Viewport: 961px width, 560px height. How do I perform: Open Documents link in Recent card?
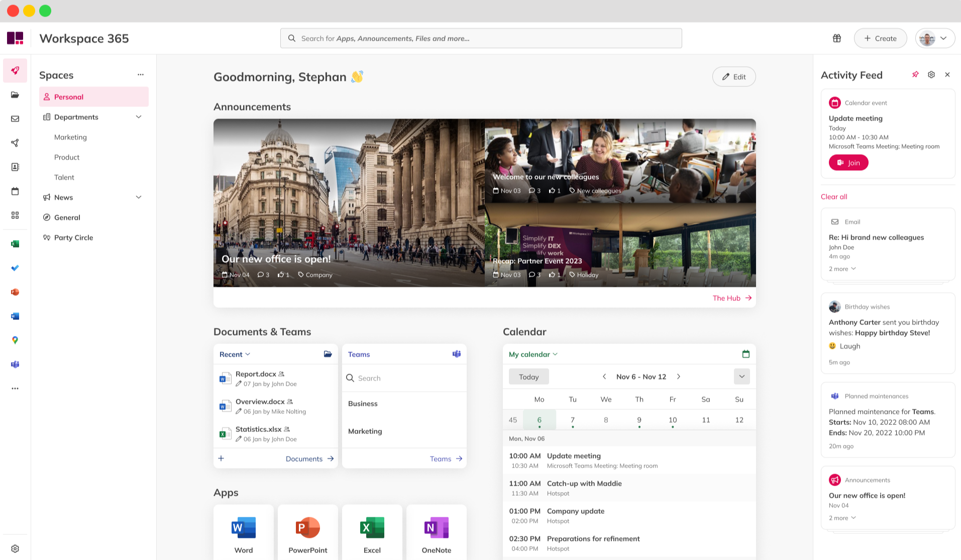309,459
